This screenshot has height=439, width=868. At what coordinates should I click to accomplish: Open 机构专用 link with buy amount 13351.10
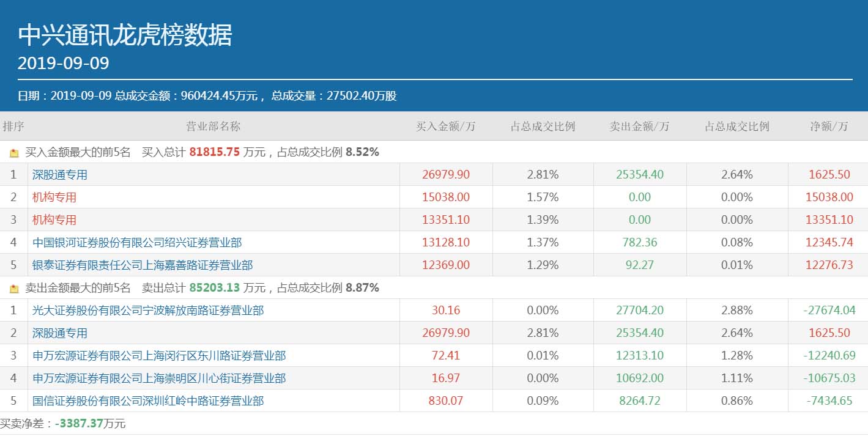[x=54, y=220]
